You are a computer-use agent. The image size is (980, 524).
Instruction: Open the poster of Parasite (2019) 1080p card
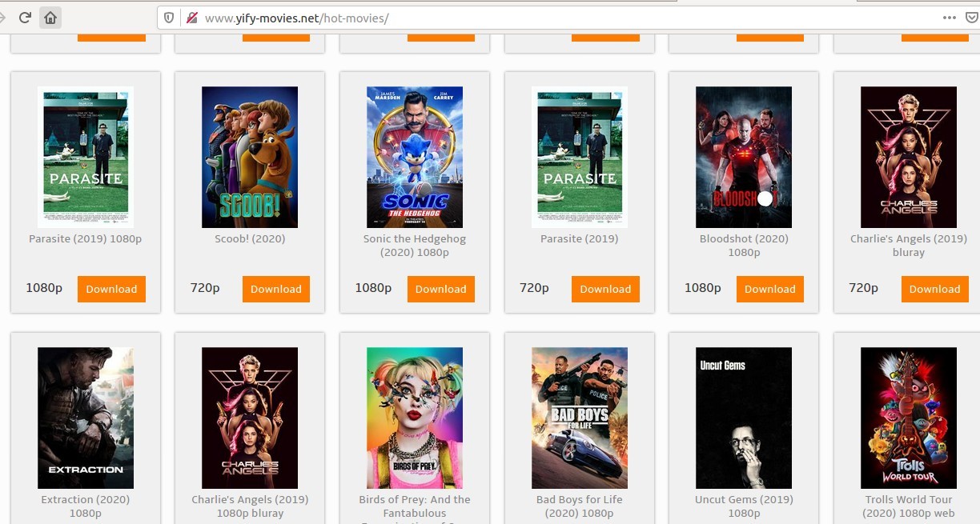[86, 157]
